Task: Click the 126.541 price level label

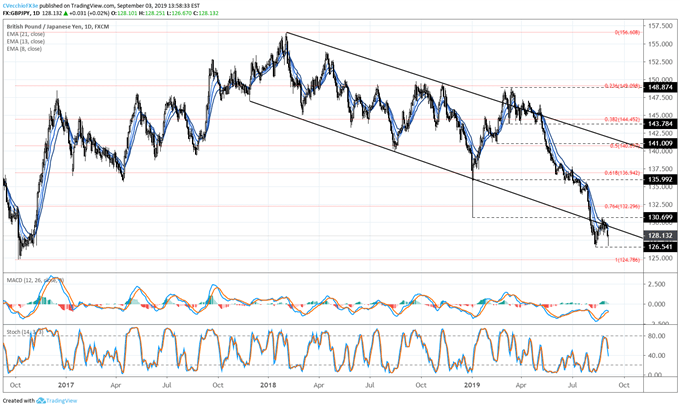Action: 660,247
